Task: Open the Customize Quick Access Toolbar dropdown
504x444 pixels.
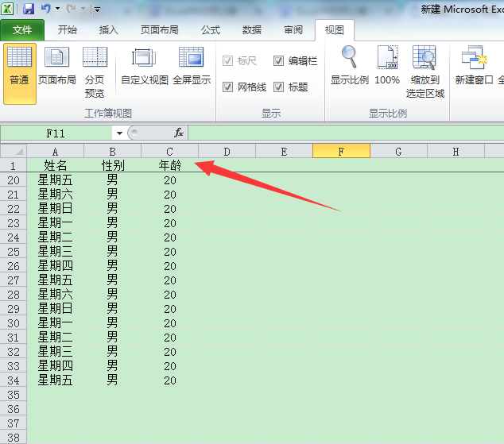Action: click(97, 10)
